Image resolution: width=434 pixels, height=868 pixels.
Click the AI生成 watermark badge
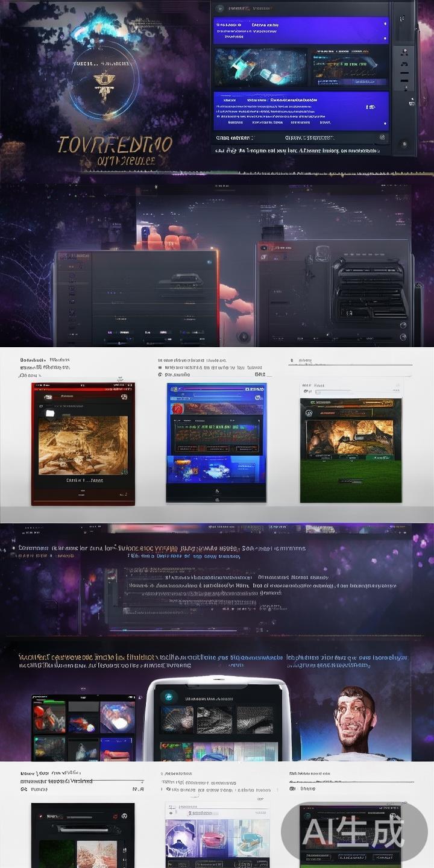pyautogui.click(x=354, y=832)
